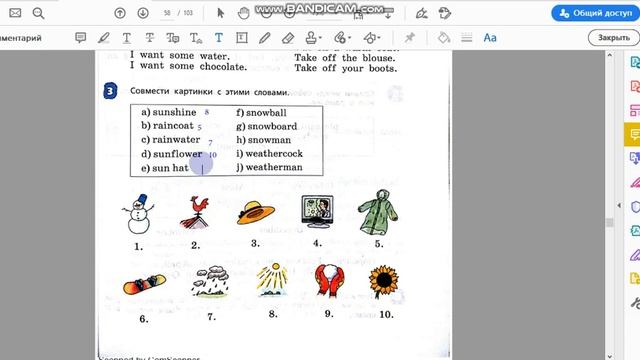Click the word "weatherman" in the list
The height and width of the screenshot is (360, 640).
click(x=274, y=167)
